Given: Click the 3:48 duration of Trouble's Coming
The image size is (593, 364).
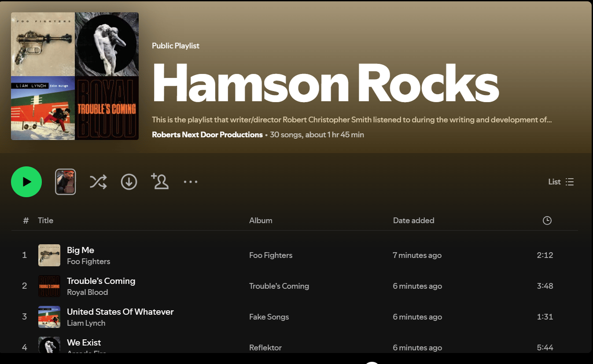Looking at the screenshot, I should pos(545,286).
